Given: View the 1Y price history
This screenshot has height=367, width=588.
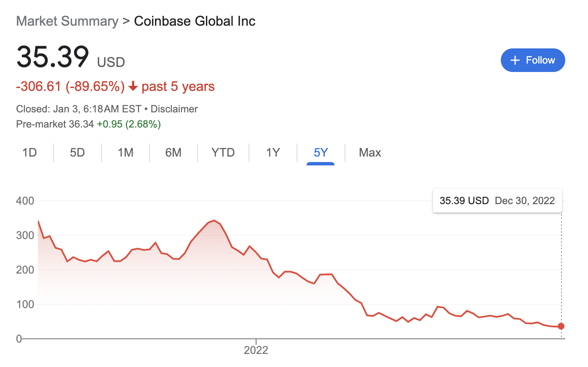Looking at the screenshot, I should tap(273, 152).
